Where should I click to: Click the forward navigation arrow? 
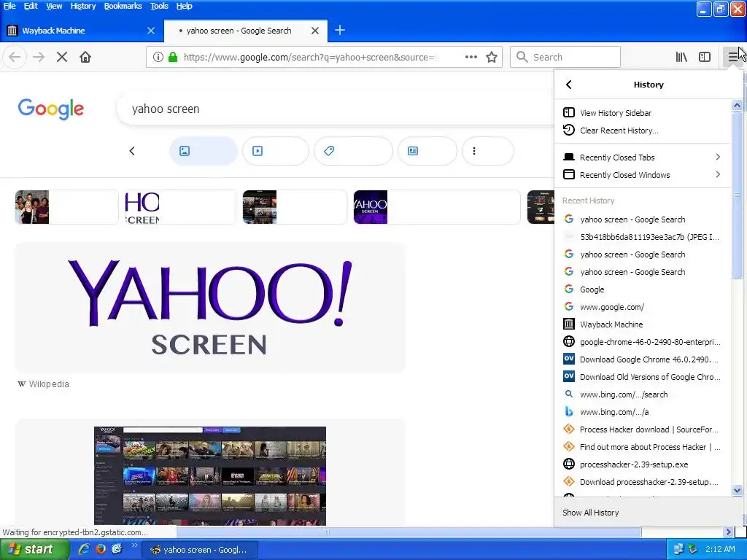click(39, 57)
